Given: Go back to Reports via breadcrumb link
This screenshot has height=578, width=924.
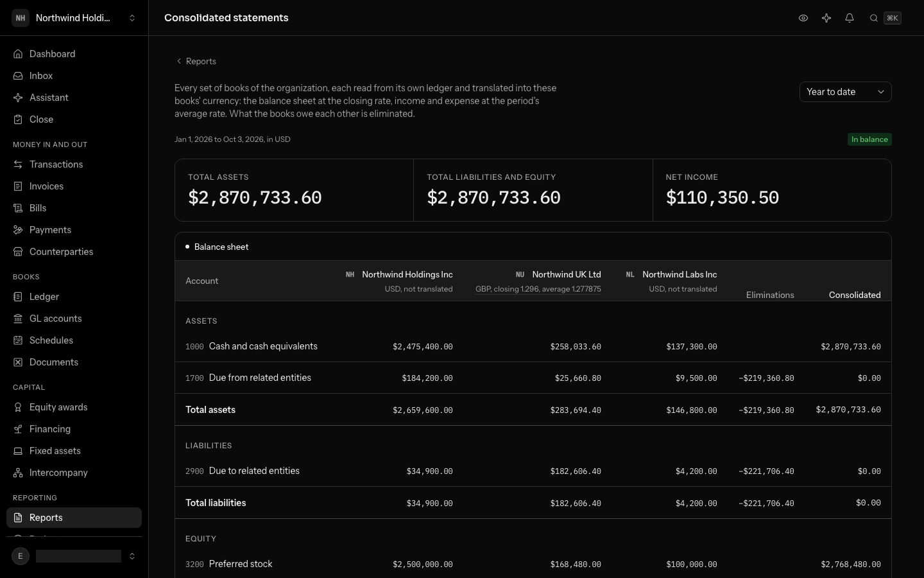Looking at the screenshot, I should click(x=196, y=61).
